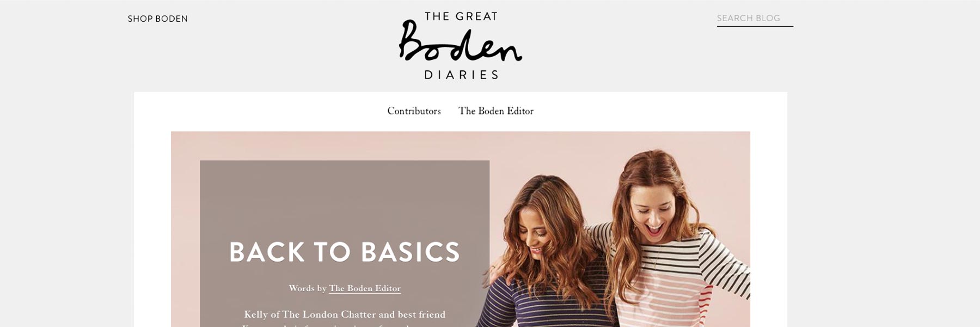Screen dimensions: 980x327
Task: Click the DIARIES text below the logo
Action: click(461, 75)
